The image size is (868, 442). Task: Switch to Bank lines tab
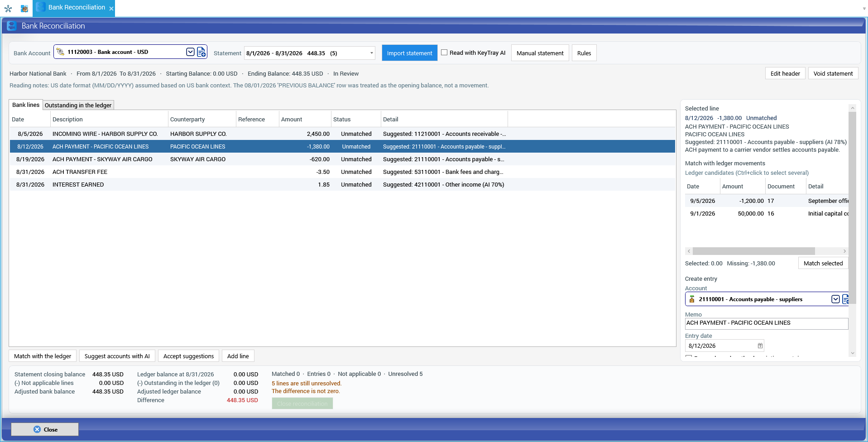(26, 105)
